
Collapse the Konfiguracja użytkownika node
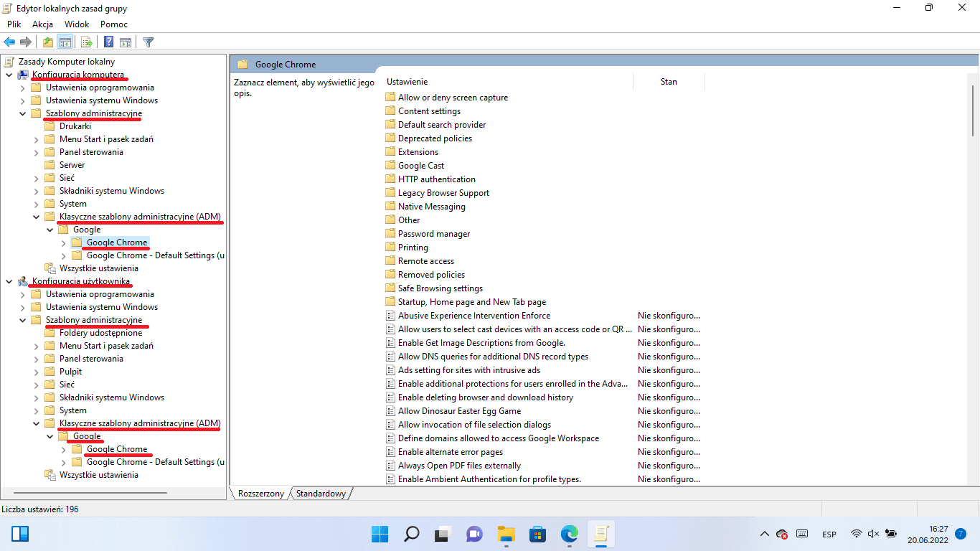(9, 281)
